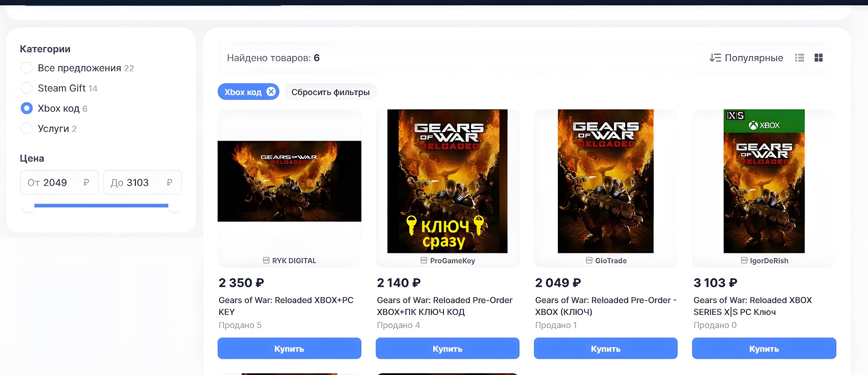868x375 pixels.
Task: Focus the До maximum price field
Action: click(x=142, y=182)
